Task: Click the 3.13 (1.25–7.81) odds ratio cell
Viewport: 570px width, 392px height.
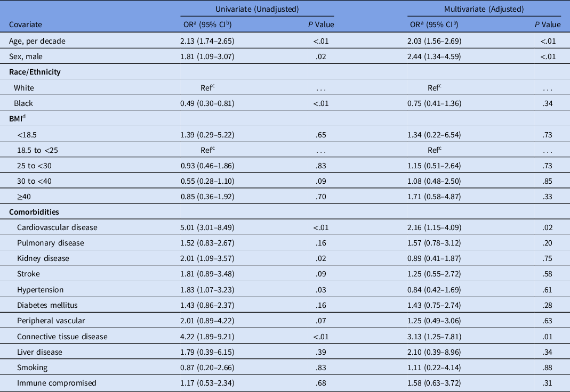Action: pyautogui.click(x=435, y=336)
